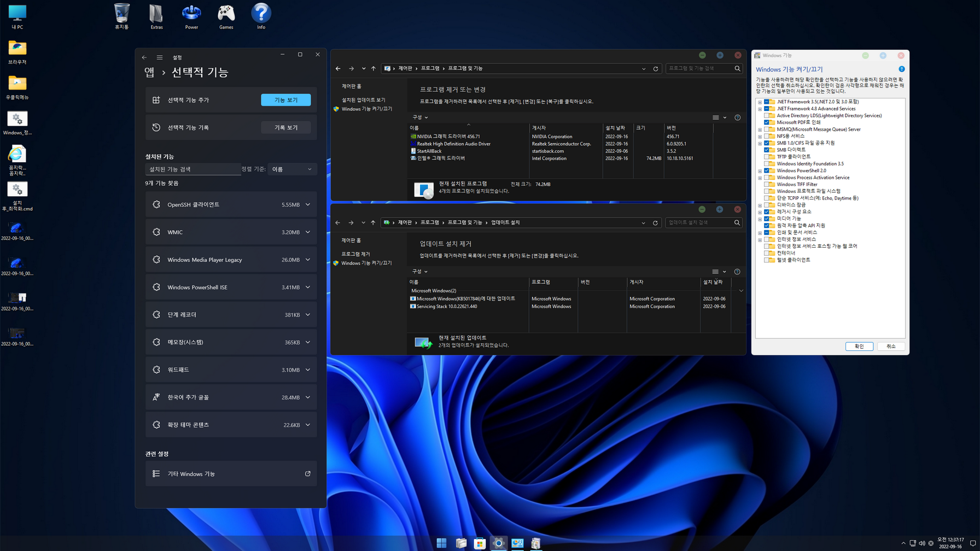The width and height of the screenshot is (980, 551).
Task: Go back in the Settings window
Action: [144, 57]
